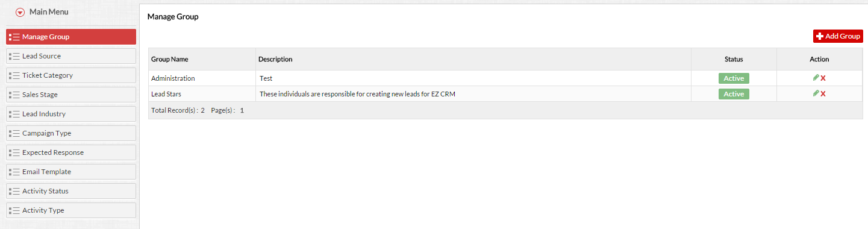
Task: Edit the Lead Stars group pencil icon
Action: tap(816, 93)
